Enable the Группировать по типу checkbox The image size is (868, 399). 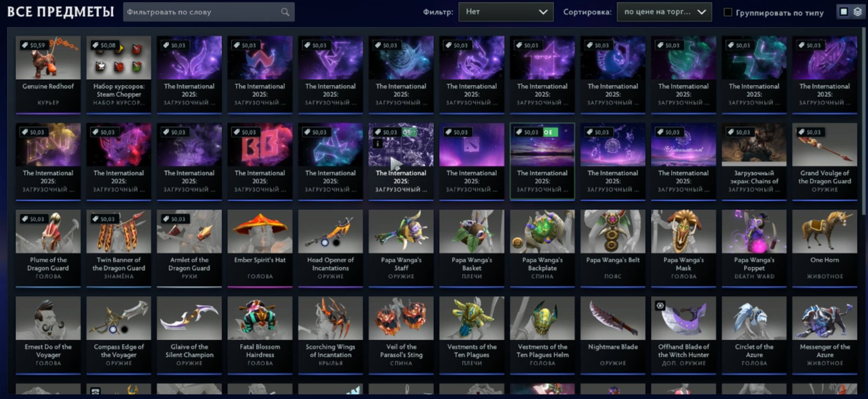728,12
